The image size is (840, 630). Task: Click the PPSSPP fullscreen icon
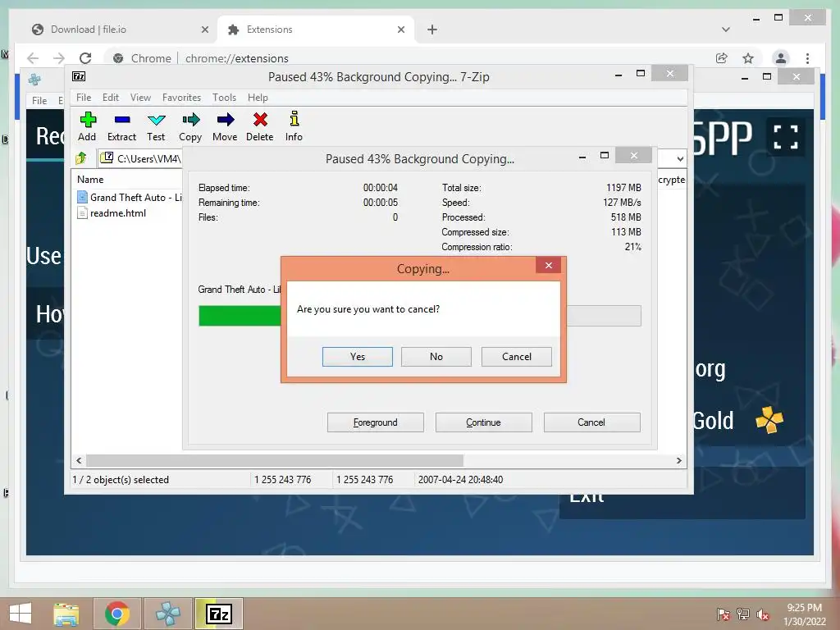pos(786,137)
